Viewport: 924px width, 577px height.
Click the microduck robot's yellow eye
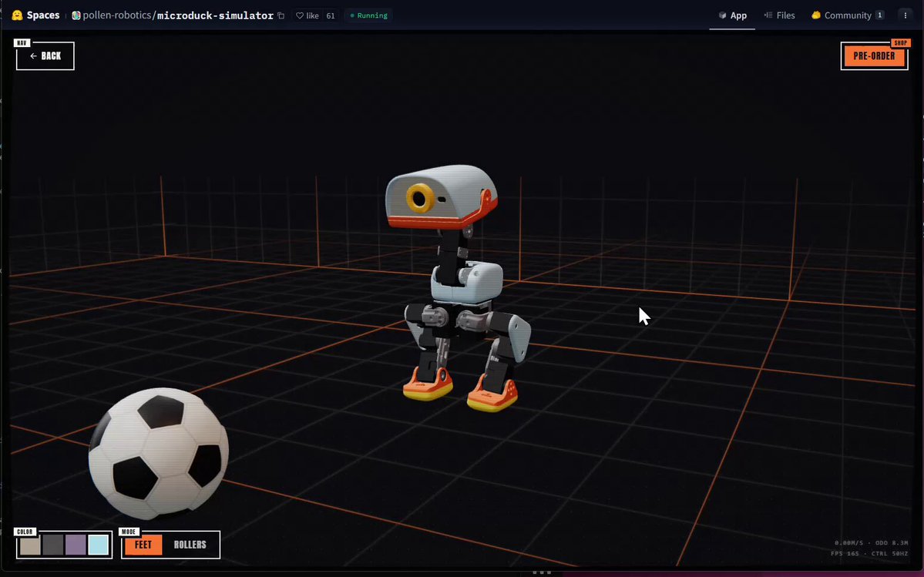419,198
